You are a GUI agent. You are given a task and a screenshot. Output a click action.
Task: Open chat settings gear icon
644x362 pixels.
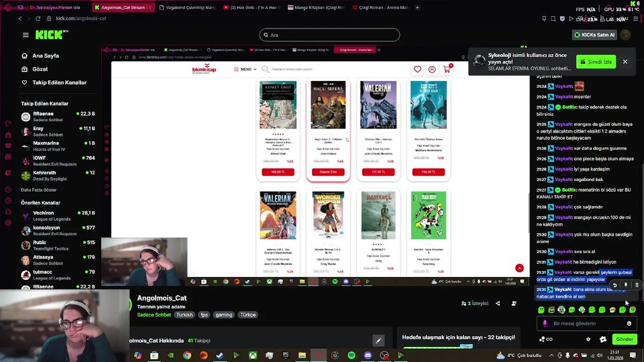tap(588, 339)
